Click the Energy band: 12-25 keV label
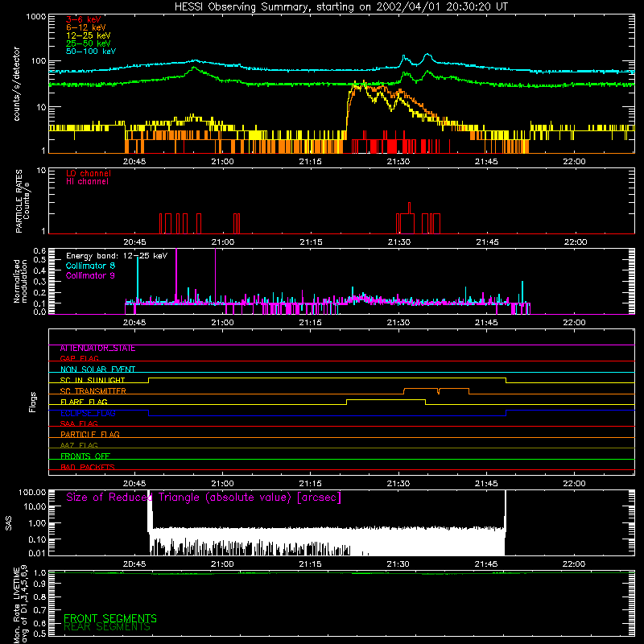644x644 pixels. click(117, 256)
